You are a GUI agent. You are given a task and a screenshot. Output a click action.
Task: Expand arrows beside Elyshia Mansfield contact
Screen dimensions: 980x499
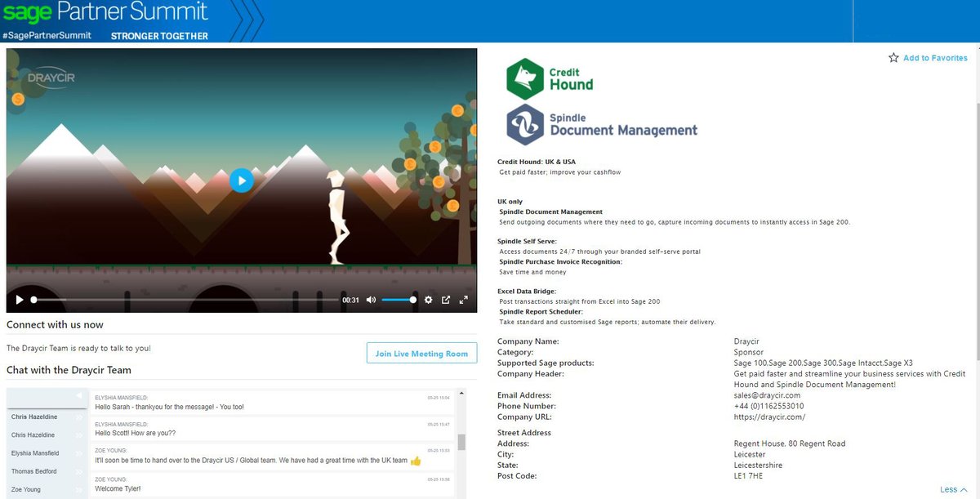[79, 453]
